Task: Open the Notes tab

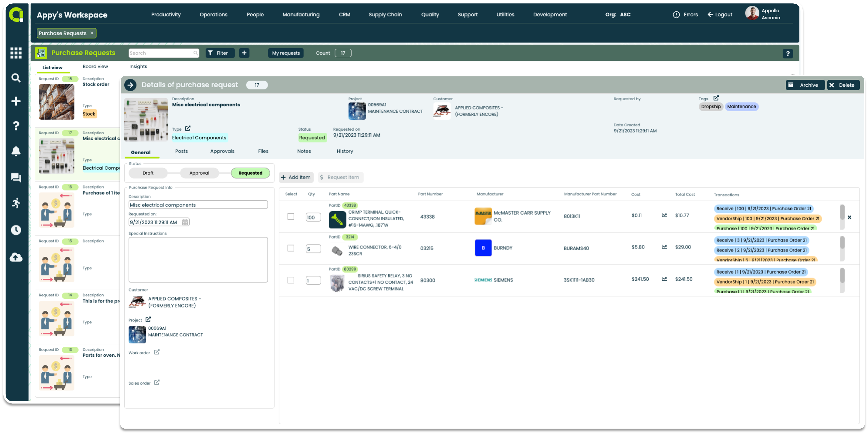Action: tap(304, 151)
